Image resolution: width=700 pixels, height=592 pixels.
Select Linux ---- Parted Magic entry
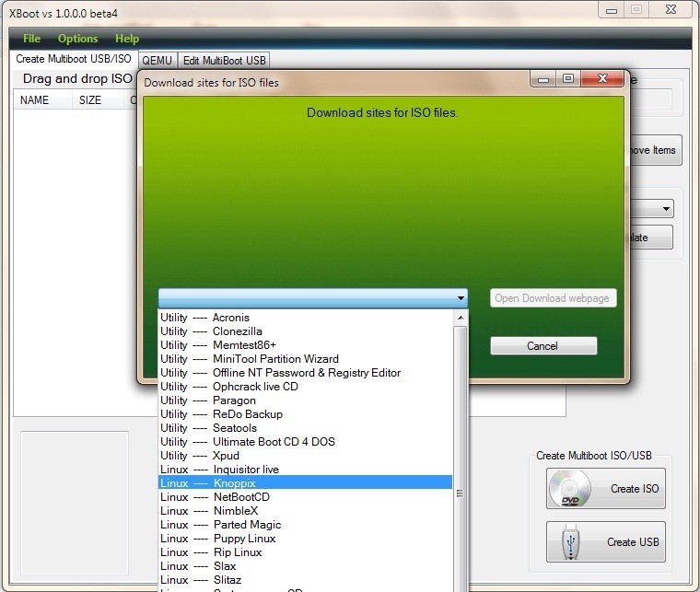click(x=306, y=525)
